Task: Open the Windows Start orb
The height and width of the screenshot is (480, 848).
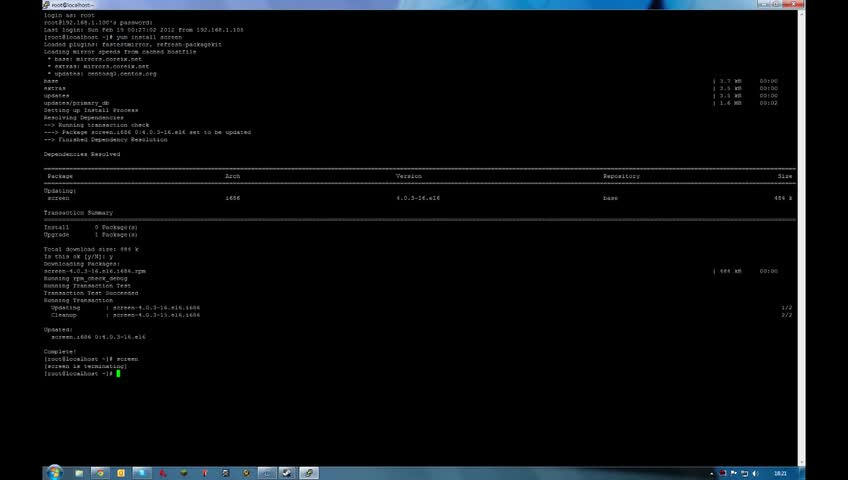Action: click(x=54, y=473)
